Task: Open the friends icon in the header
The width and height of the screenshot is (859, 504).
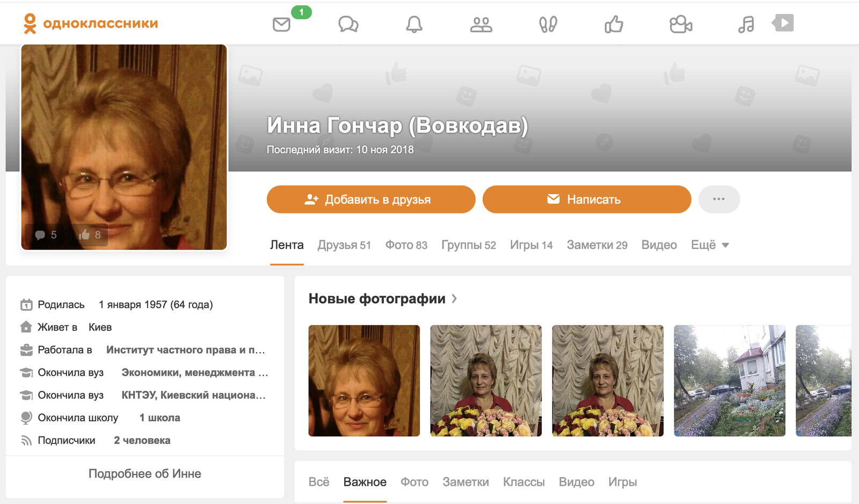Action: 481,24
